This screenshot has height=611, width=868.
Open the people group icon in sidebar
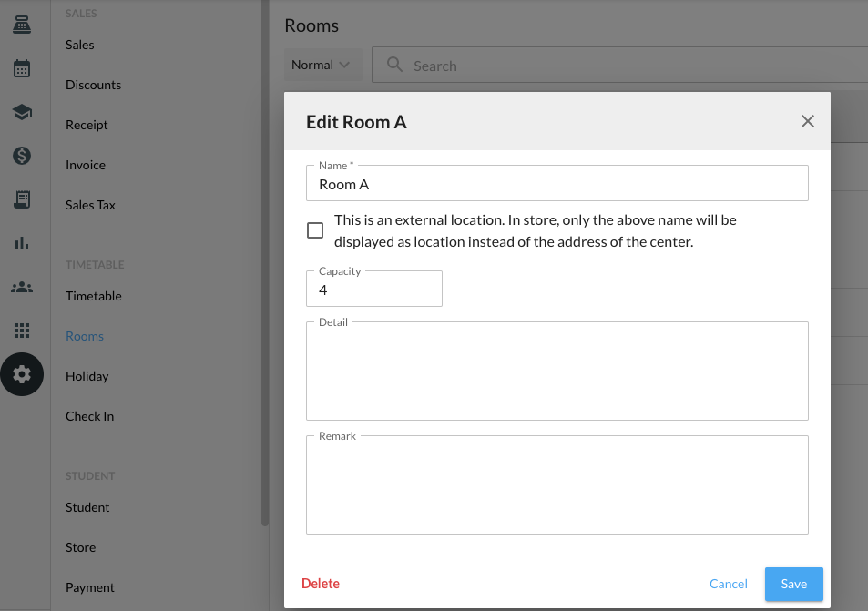coord(22,287)
